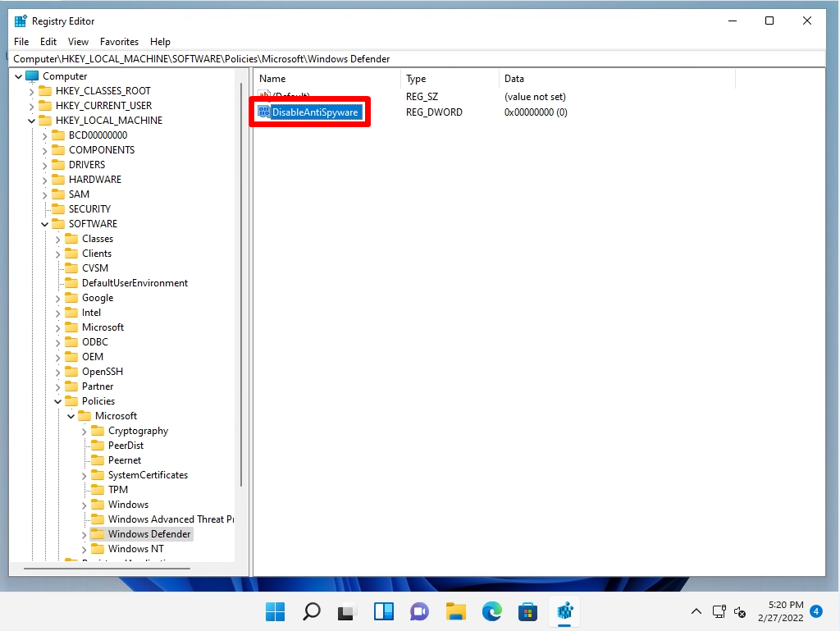Collapse HKEY_LOCAL_MACHINE hive

coord(32,121)
